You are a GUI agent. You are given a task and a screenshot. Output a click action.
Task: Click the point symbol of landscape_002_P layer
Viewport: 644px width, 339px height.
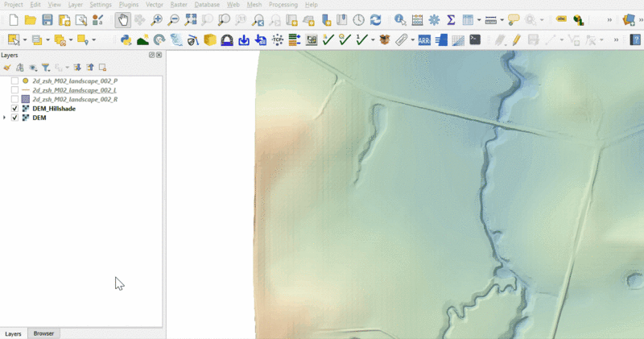tap(26, 82)
